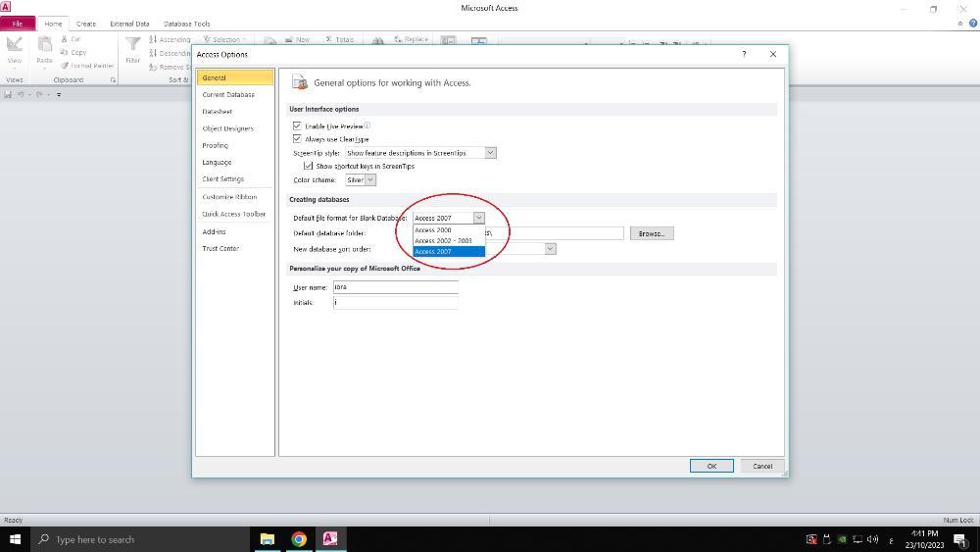Select Current Database options category
This screenshot has height=552, width=980.
(235, 94)
